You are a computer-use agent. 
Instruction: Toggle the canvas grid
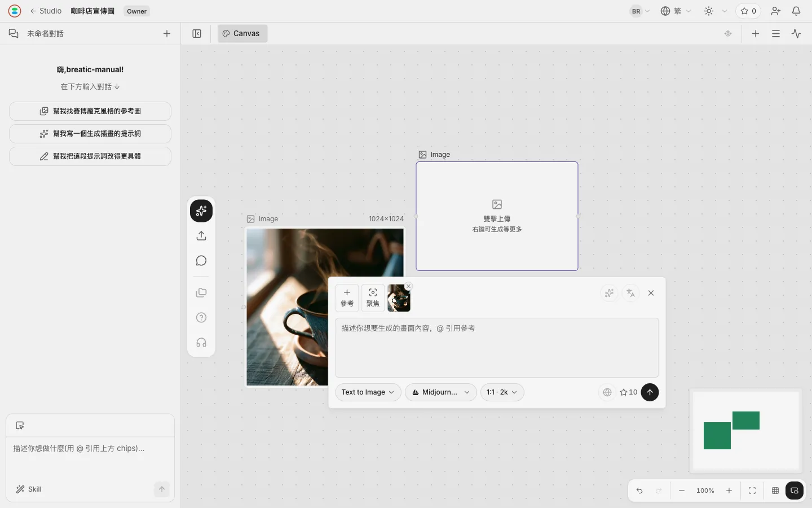click(775, 491)
